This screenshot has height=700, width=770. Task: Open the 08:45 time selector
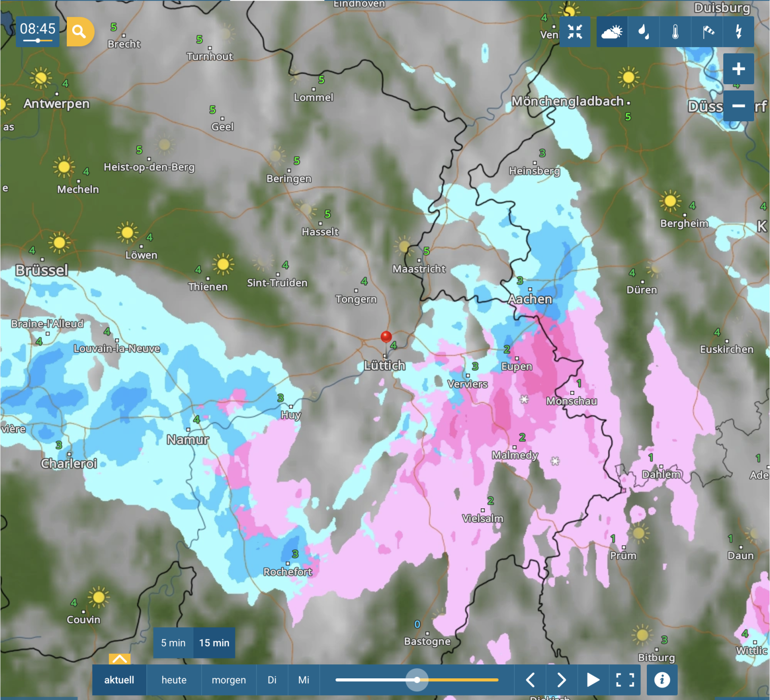point(38,32)
